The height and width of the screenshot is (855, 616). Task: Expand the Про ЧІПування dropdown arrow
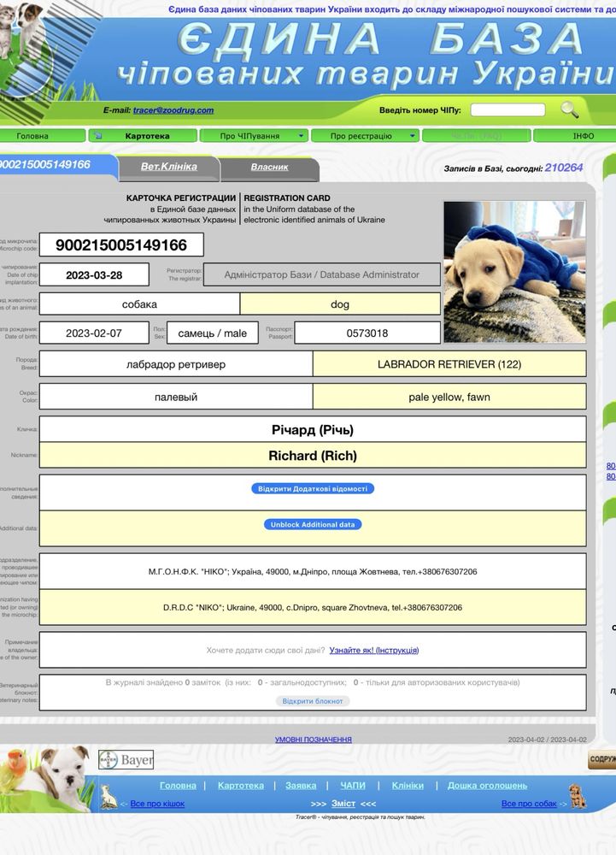301,136
